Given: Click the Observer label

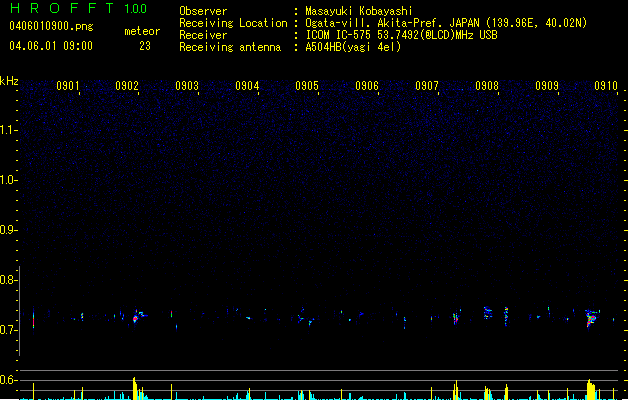Looking at the screenshot, I should coord(203,11).
